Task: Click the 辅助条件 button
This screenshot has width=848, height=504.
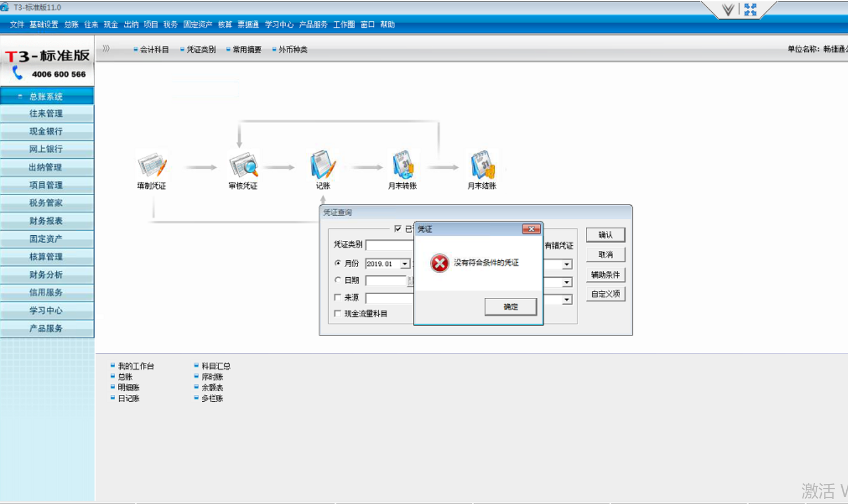Action: [x=605, y=275]
